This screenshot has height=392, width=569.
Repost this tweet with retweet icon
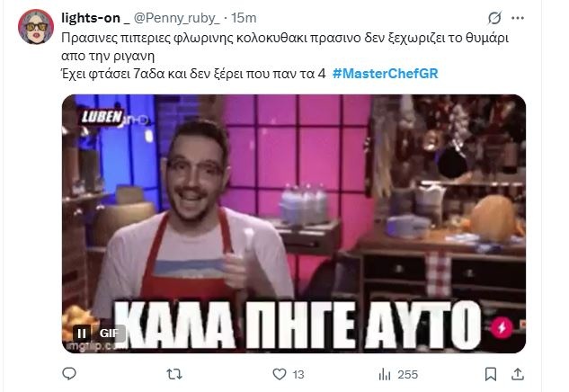pyautogui.click(x=174, y=374)
